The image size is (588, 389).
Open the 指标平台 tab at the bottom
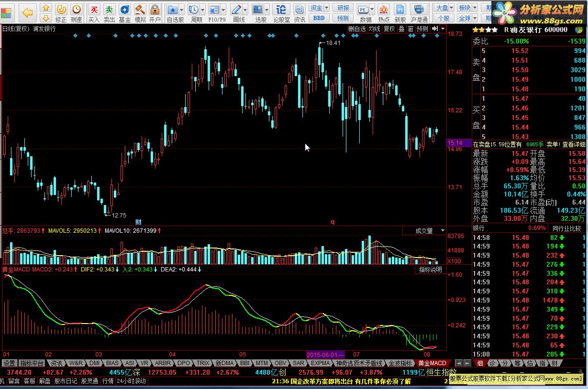[32, 363]
